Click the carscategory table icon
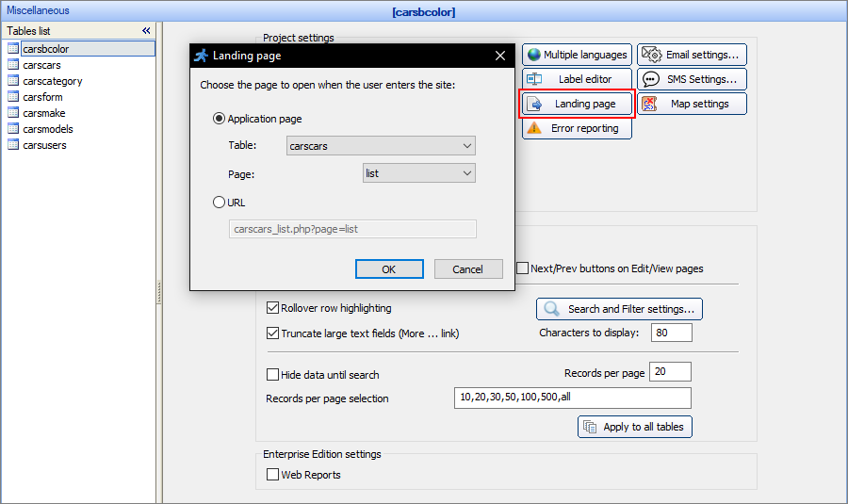 (13, 81)
